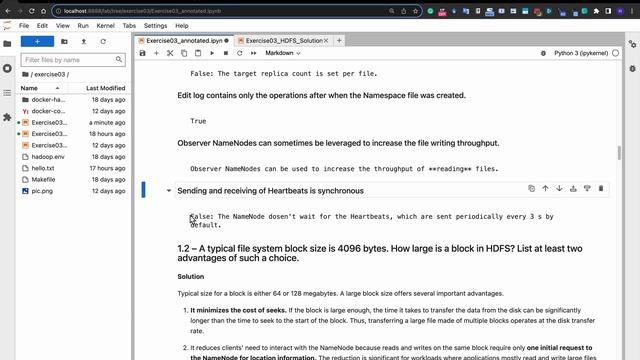Collapse the Heartbeats heading cell
This screenshot has width=640, height=360.
(x=169, y=191)
